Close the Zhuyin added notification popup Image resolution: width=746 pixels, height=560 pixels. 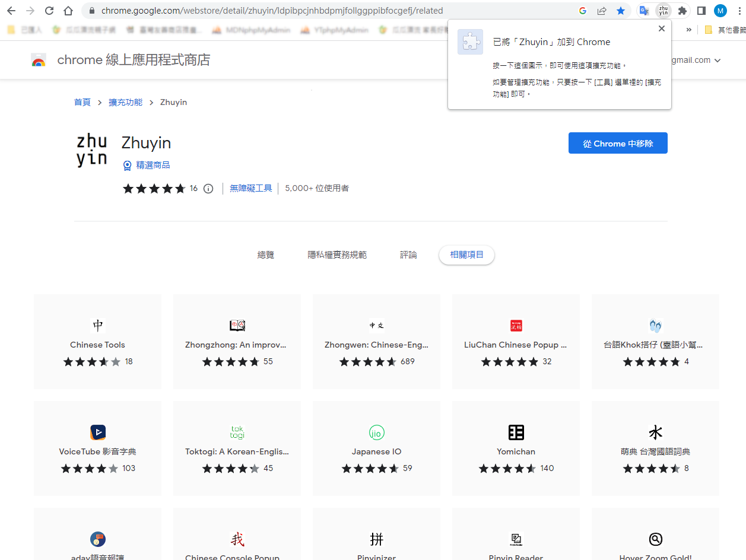coord(662,28)
